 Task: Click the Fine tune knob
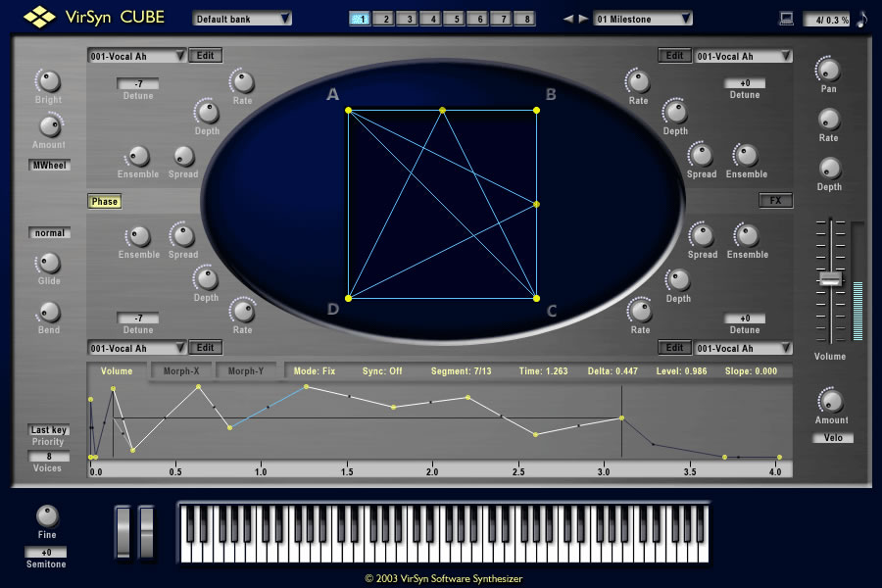coord(47,516)
